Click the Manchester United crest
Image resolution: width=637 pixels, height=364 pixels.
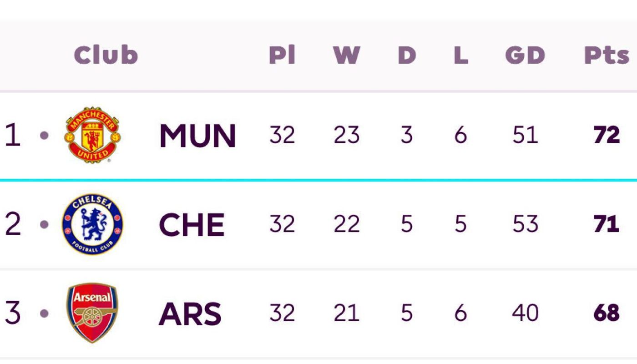(x=92, y=135)
